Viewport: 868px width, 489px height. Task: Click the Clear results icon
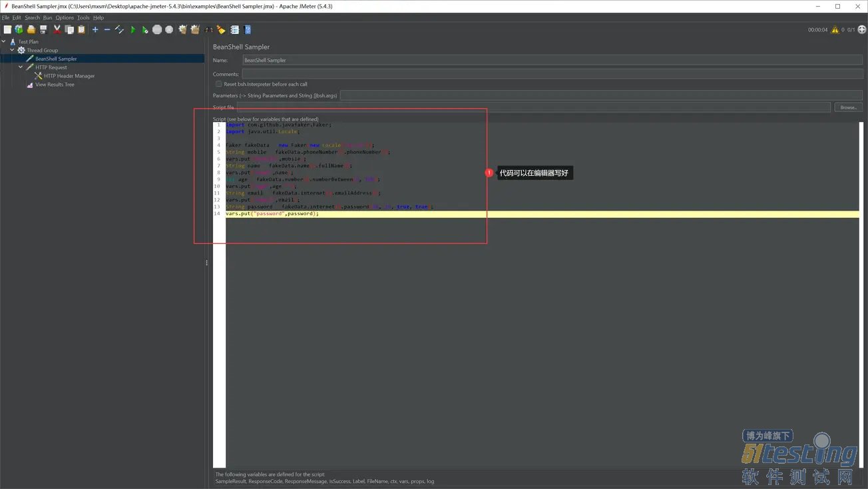(x=182, y=29)
